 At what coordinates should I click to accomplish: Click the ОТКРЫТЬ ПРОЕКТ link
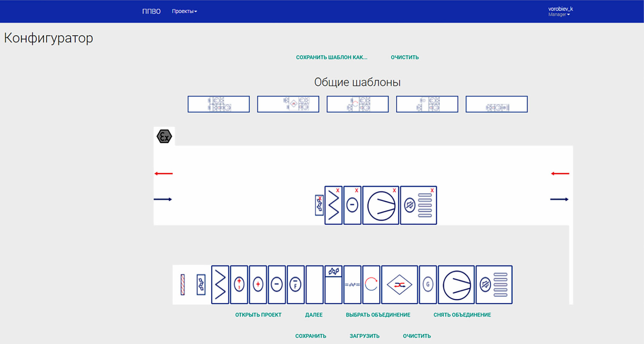point(258,315)
